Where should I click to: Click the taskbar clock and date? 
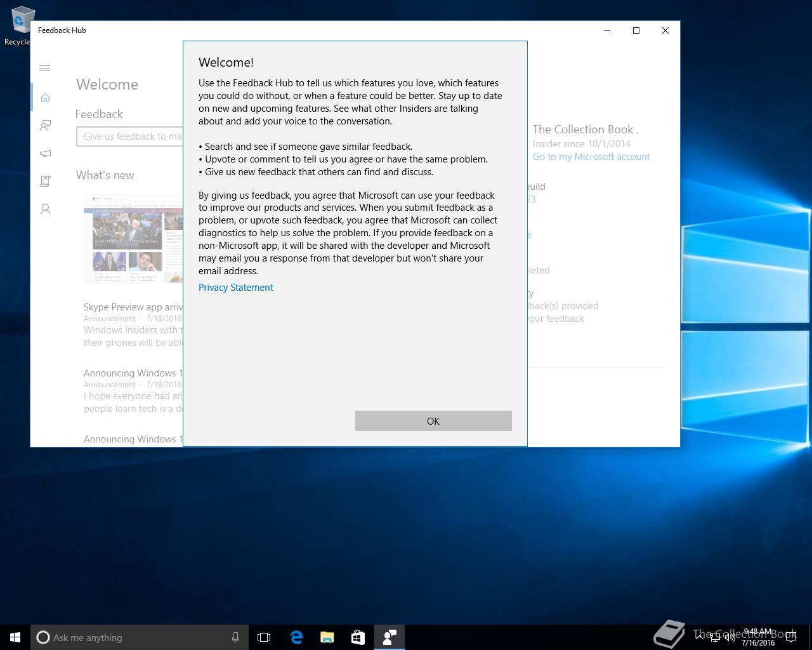point(758,637)
